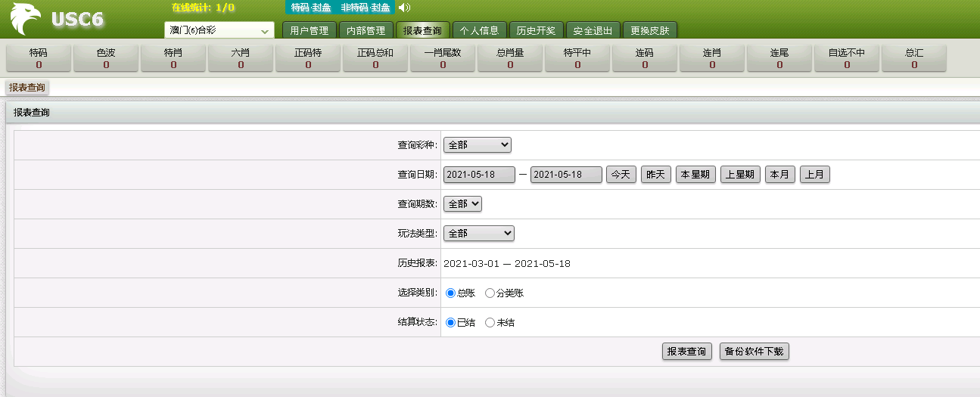Expand the 查询彩种 dropdown

(477, 144)
